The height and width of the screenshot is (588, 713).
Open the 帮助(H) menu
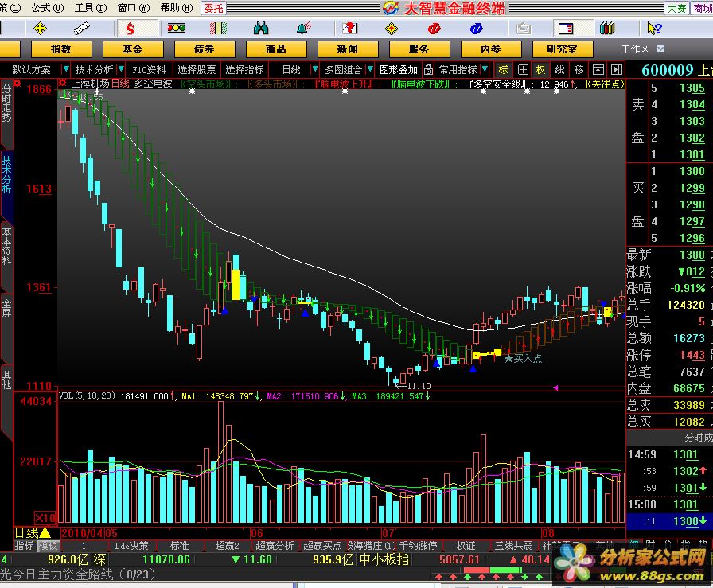pos(177,8)
